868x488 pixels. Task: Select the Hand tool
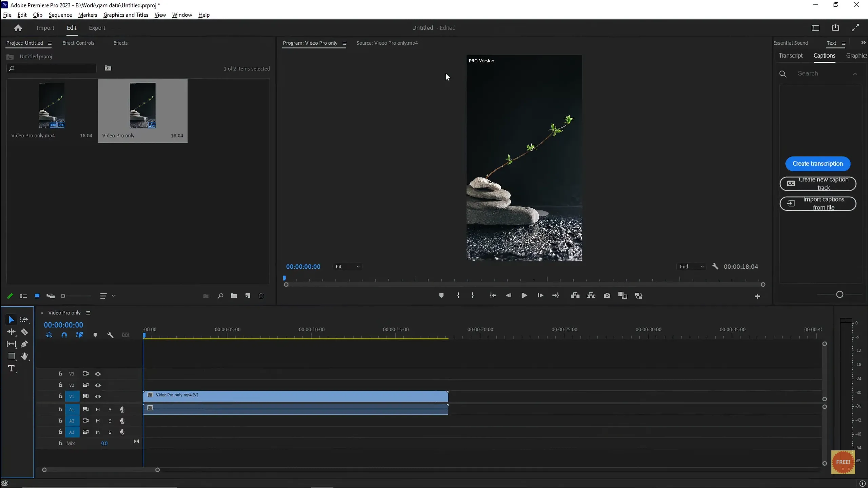[x=24, y=356]
